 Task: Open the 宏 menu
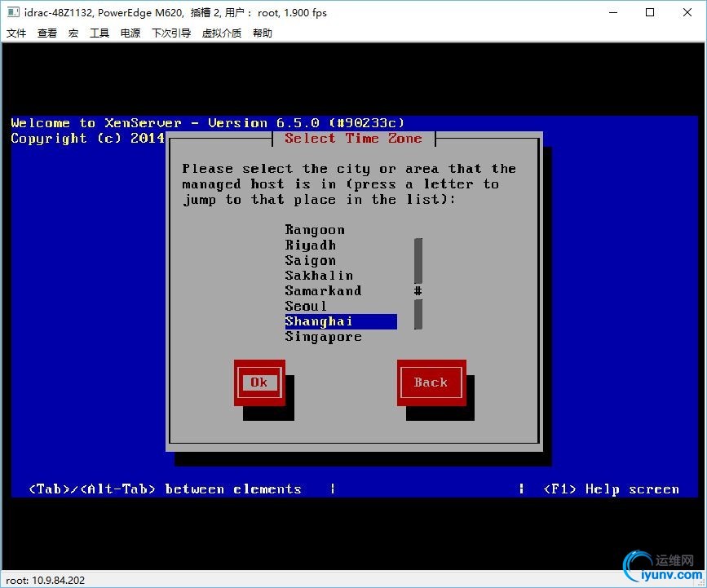(73, 33)
